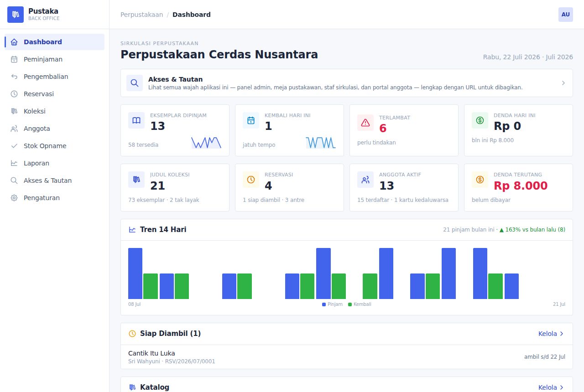Go to Laporan in the sidebar
Image resolution: width=584 pixels, height=392 pixels.
coord(54,163)
